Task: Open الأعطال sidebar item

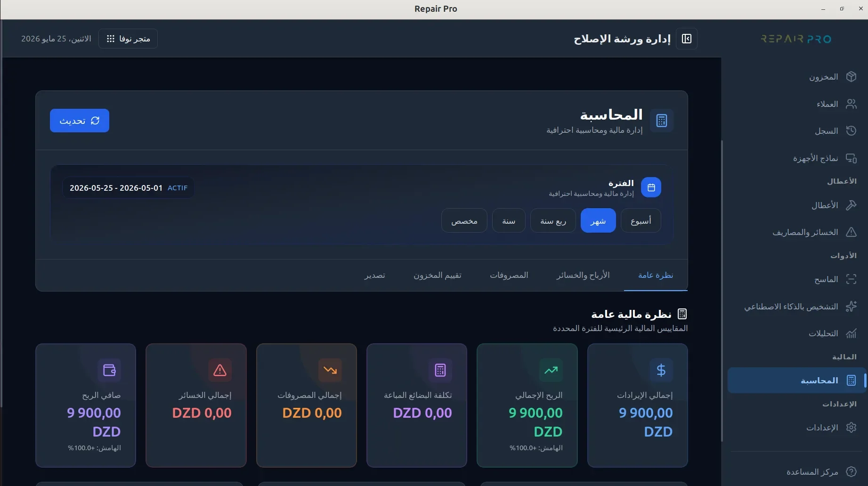Action: [797, 205]
